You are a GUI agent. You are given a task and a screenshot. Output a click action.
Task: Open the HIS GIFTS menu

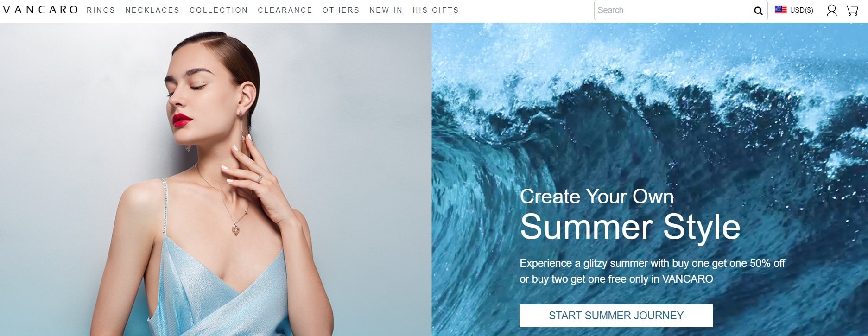click(436, 10)
